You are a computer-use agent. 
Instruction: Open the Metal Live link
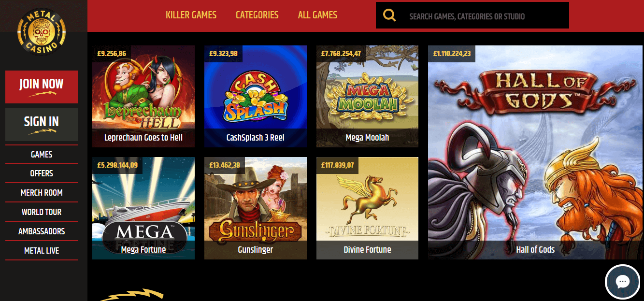(42, 251)
